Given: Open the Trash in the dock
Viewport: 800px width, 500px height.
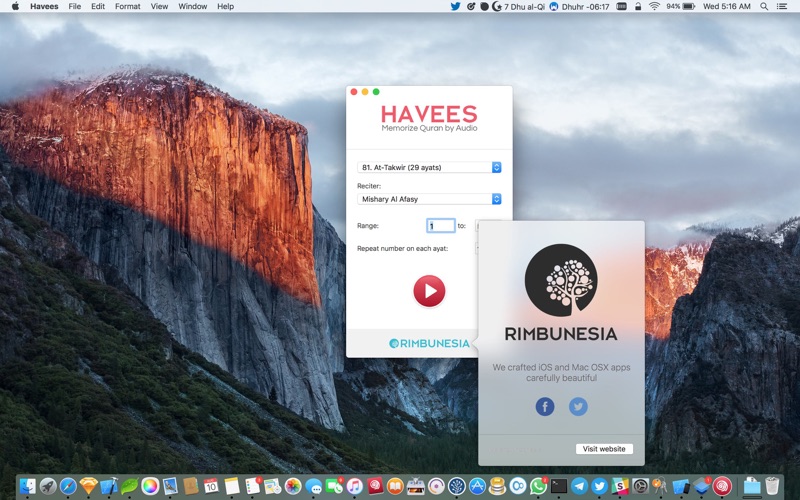Looking at the screenshot, I should click(x=772, y=486).
